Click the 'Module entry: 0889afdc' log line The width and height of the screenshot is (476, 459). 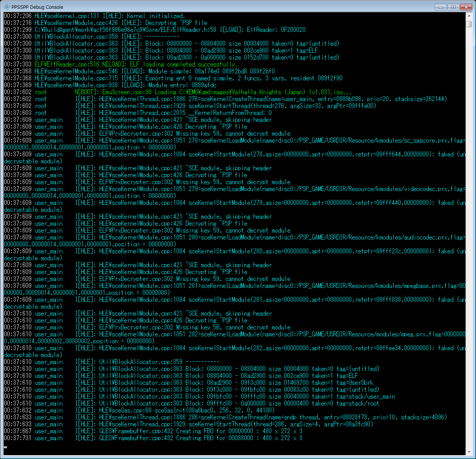(110, 85)
